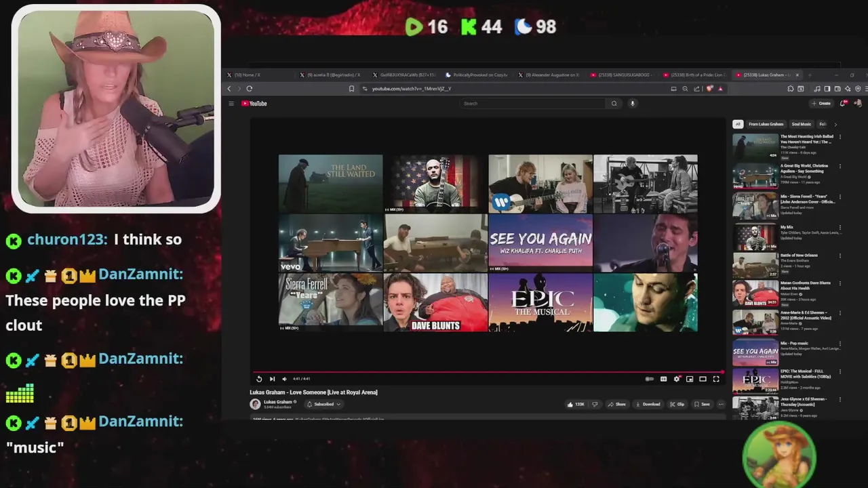
Task: Play the EPIC The Musical end-screen thumbnail
Action: (x=540, y=302)
